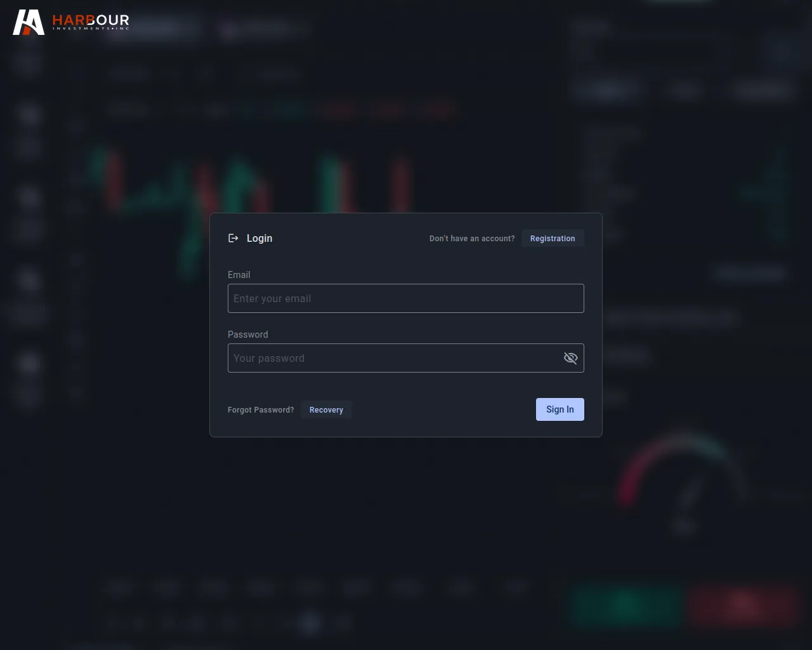Click the "Don't have an account?" text
Image resolution: width=812 pixels, height=650 pixels.
(x=472, y=239)
